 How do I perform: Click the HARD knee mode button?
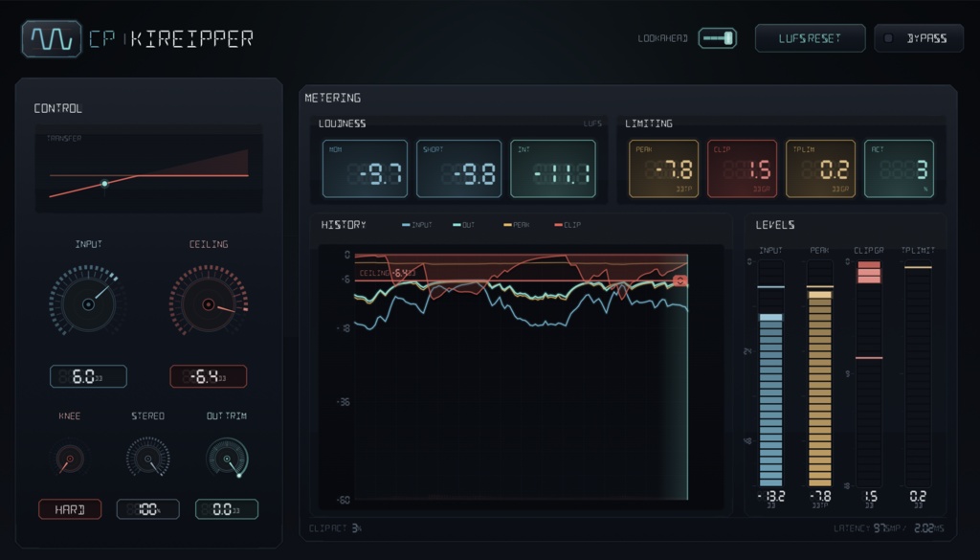pyautogui.click(x=69, y=509)
